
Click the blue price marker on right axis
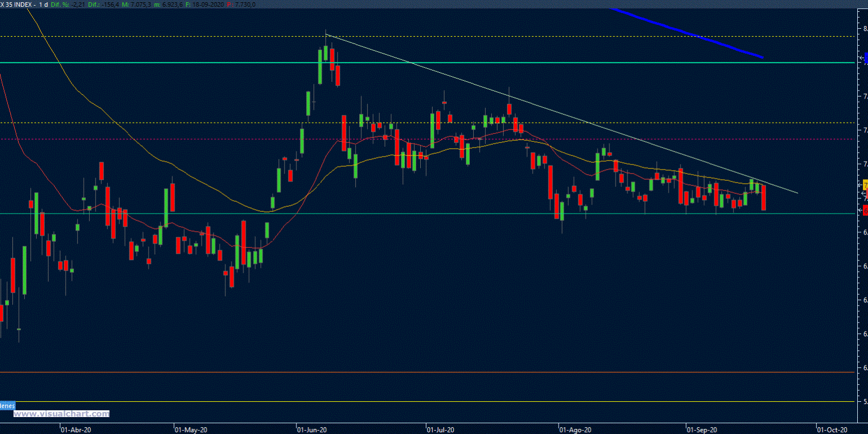866,57
